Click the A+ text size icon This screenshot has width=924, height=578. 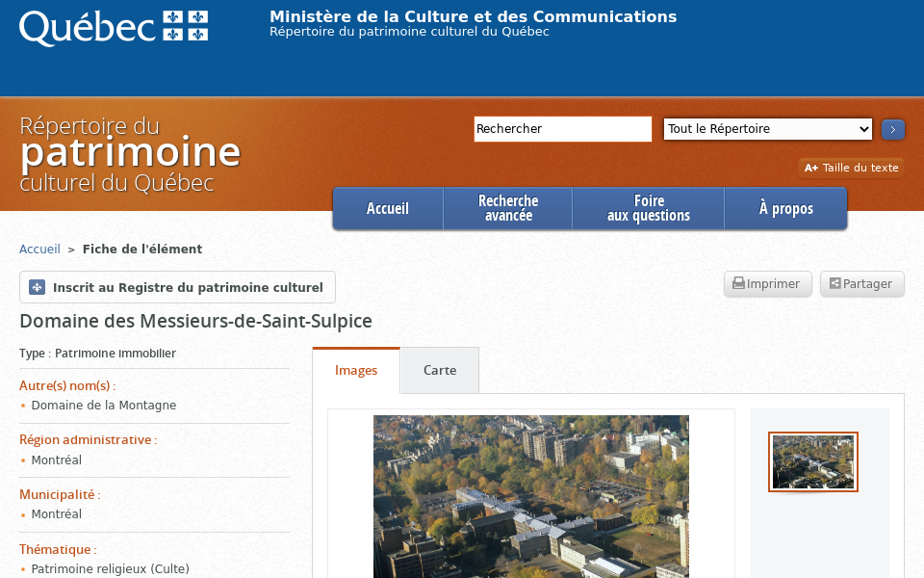tap(811, 168)
